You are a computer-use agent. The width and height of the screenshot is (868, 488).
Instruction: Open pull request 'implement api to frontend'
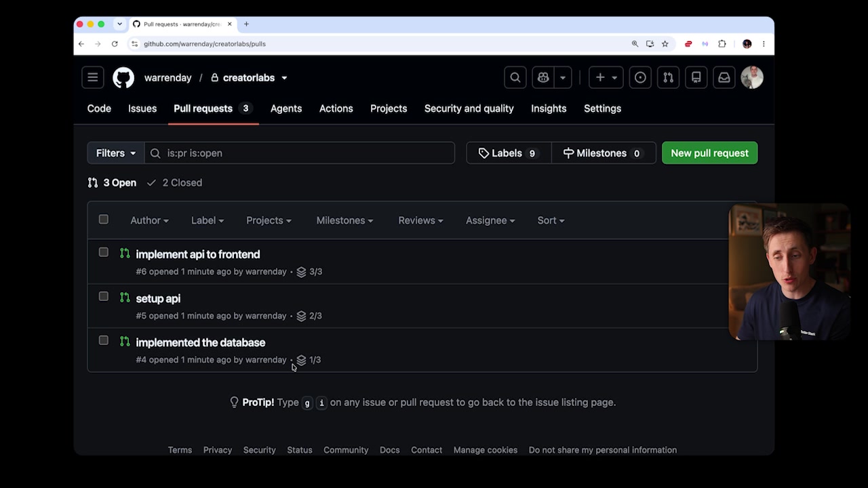(x=198, y=254)
